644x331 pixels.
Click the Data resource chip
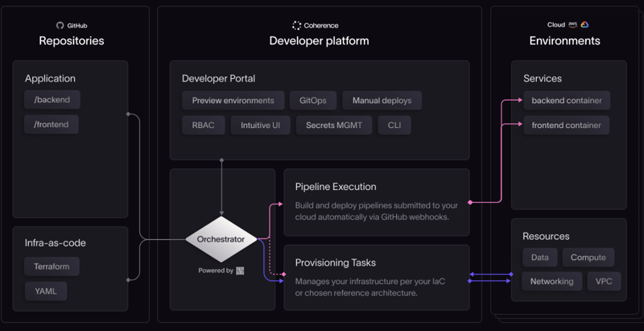click(539, 258)
